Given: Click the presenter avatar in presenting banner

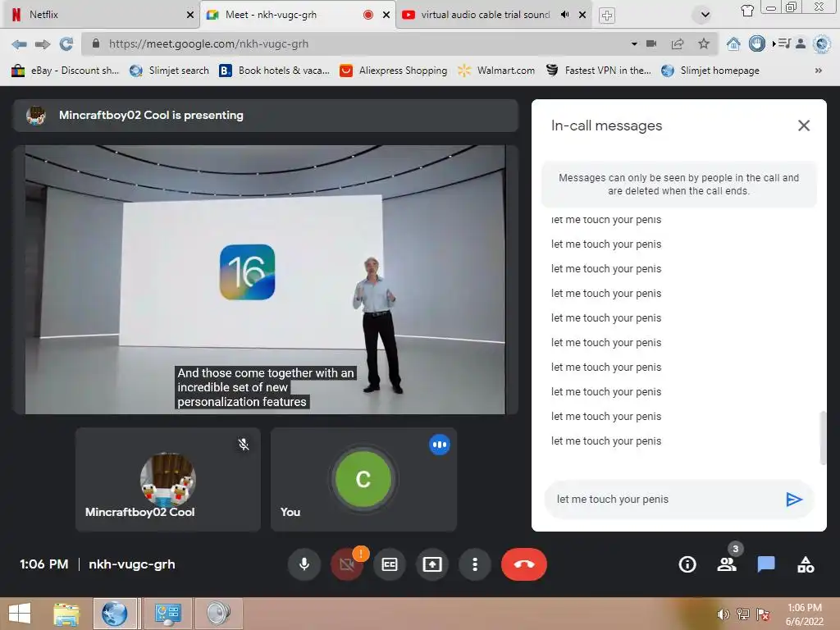Looking at the screenshot, I should click(36, 115).
